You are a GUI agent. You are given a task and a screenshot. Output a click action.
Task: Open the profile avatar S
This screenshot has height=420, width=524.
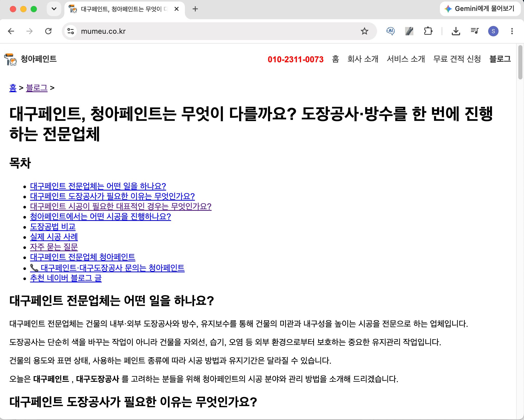click(493, 31)
